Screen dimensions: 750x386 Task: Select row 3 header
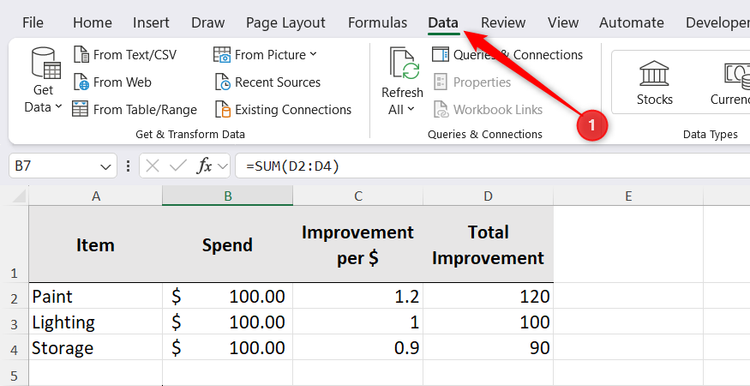(x=14, y=321)
